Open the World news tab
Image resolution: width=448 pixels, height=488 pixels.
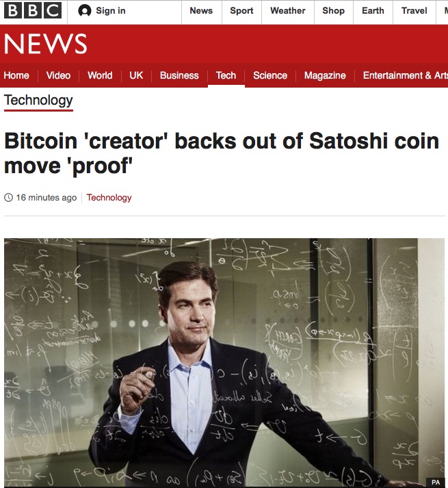(x=100, y=75)
